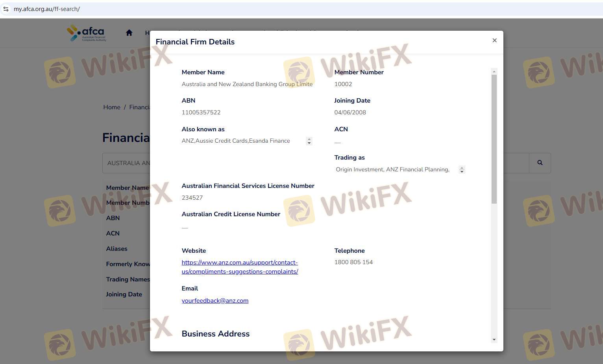The height and width of the screenshot is (364, 603).
Task: Close the Financial Firm Details dialog
Action: click(x=494, y=40)
